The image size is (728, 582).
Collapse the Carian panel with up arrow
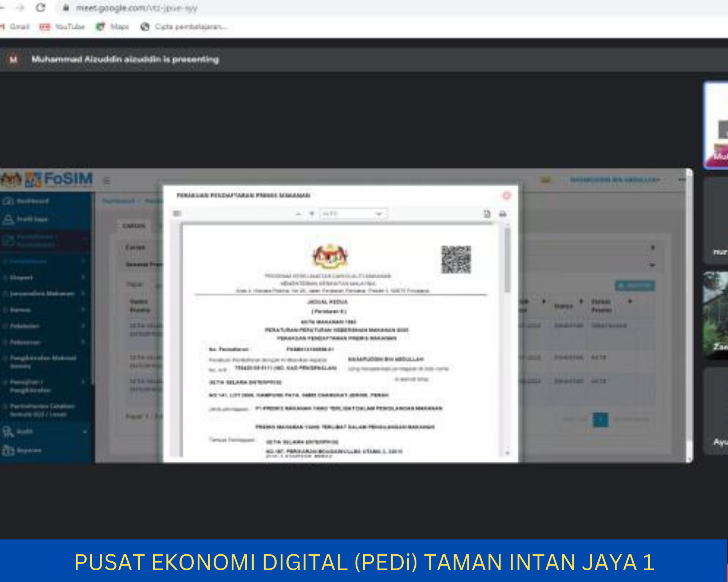(x=653, y=247)
